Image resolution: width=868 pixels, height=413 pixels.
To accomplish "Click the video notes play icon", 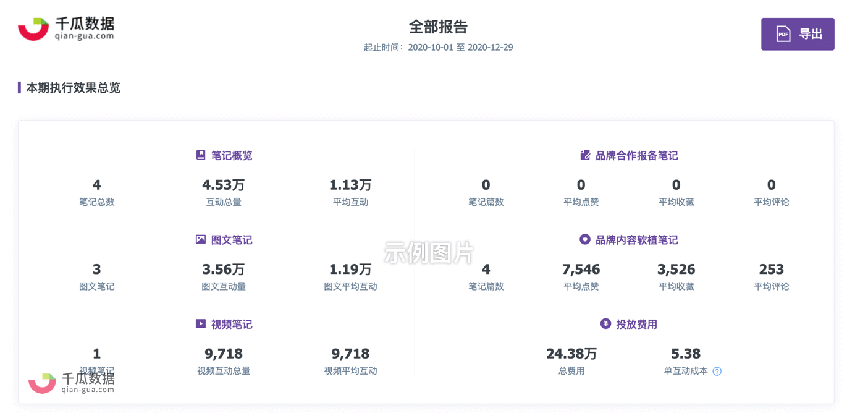I will pos(200,324).
